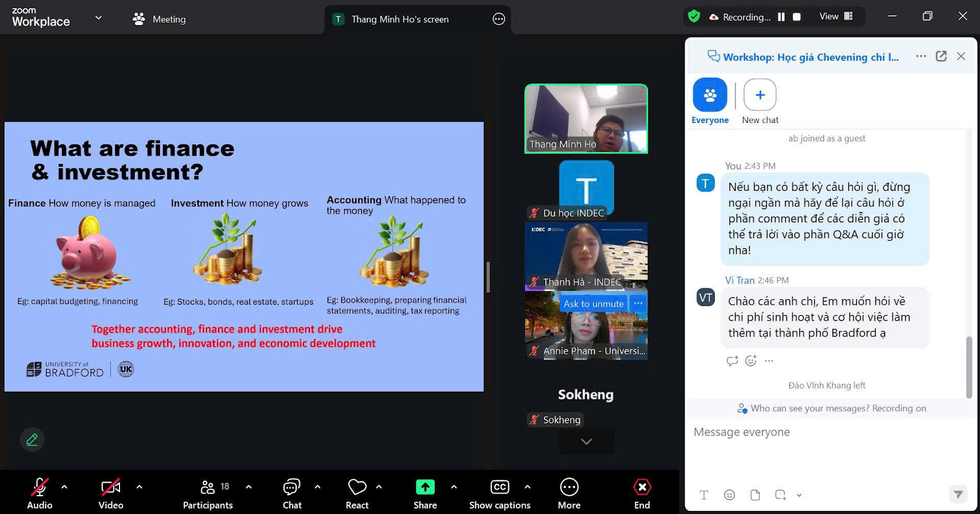Expand audio settings arrow next to Audio

[64, 487]
